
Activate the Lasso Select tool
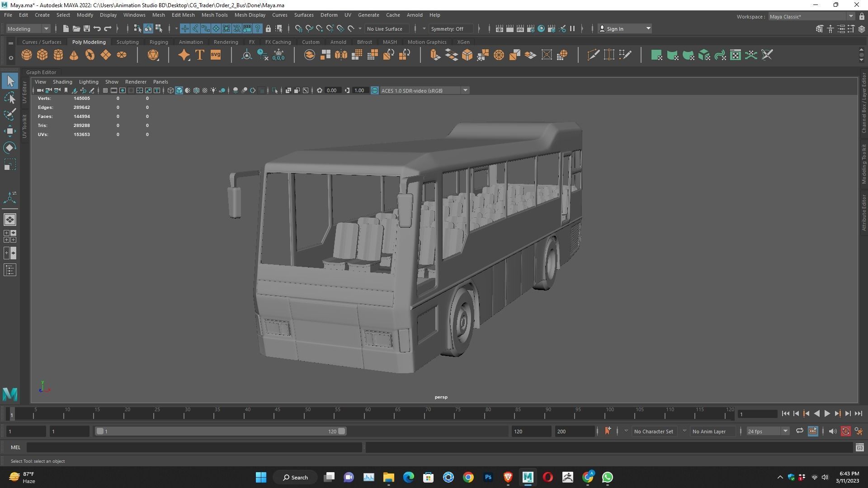click(10, 98)
